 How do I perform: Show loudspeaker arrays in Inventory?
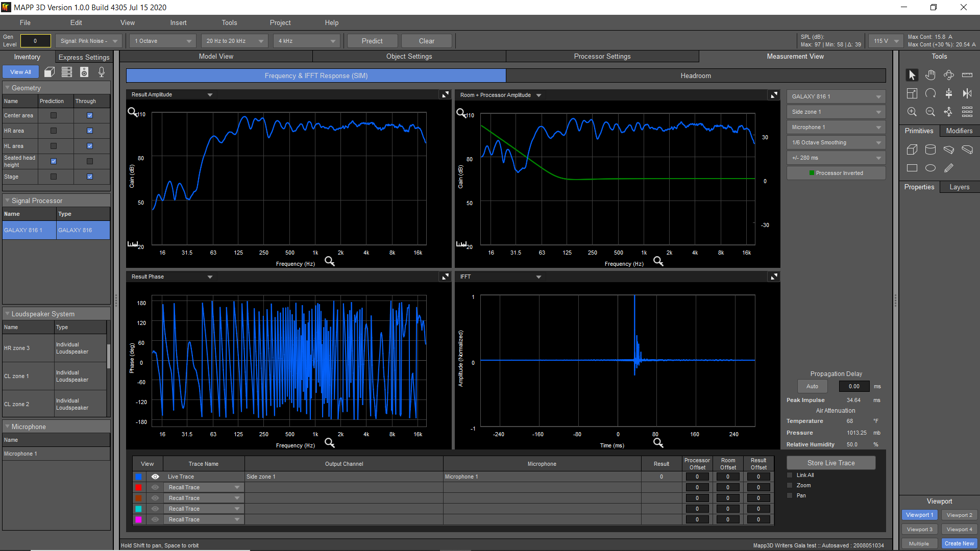coord(67,72)
